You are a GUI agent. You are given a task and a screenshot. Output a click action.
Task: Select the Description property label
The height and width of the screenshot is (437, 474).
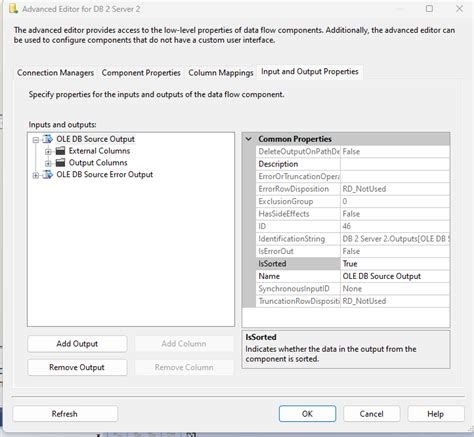(x=298, y=164)
